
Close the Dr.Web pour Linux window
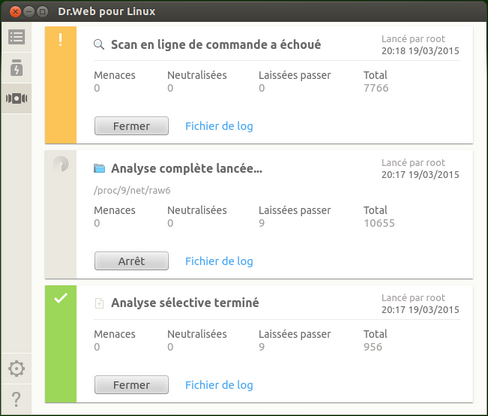coord(15,12)
